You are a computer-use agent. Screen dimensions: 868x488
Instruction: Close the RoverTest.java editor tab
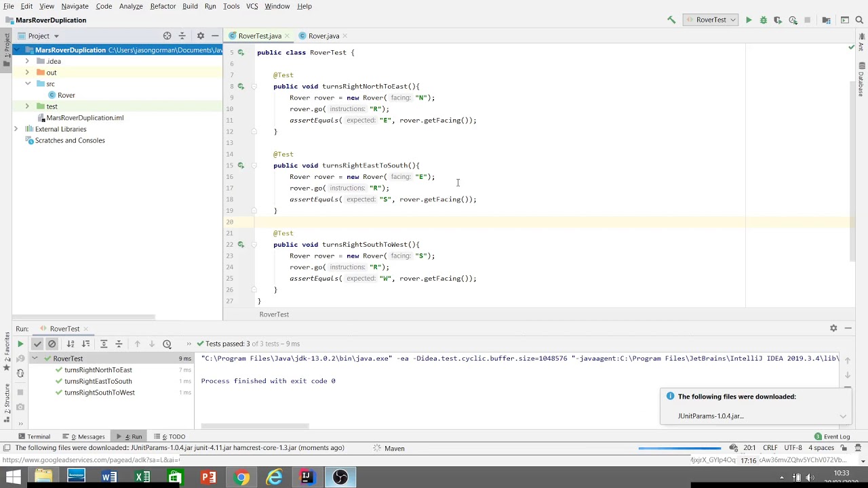coord(287,36)
